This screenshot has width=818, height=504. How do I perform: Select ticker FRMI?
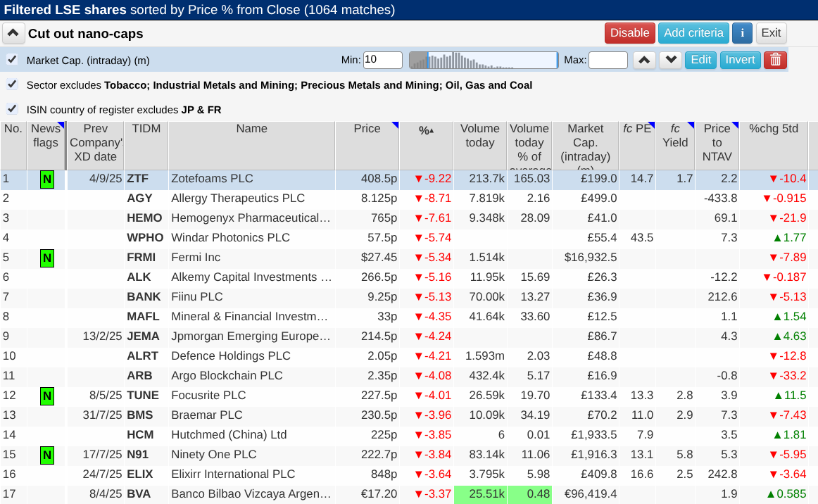point(141,258)
